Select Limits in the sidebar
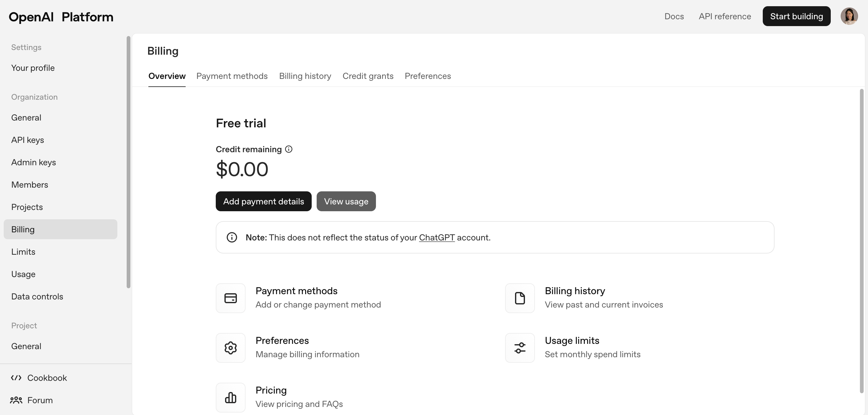The height and width of the screenshot is (415, 868). click(x=23, y=252)
